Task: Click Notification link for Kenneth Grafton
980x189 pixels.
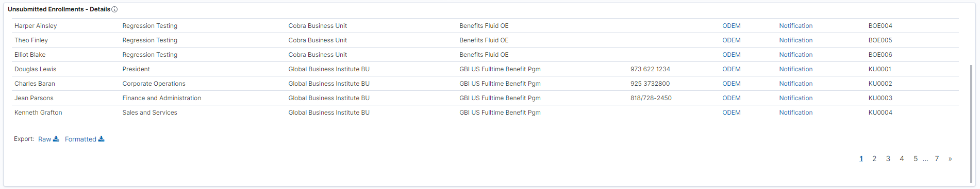Action: pos(795,113)
